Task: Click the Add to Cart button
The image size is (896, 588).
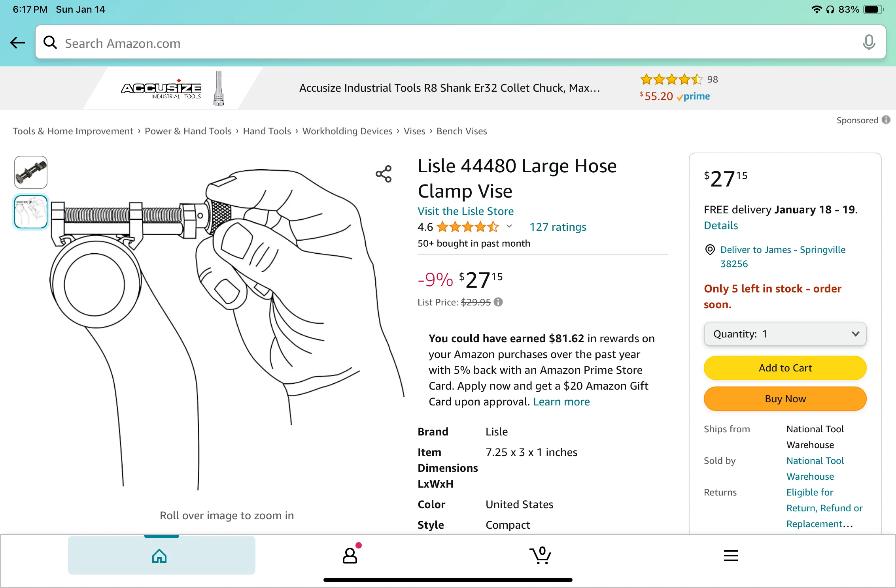Action: 785,368
